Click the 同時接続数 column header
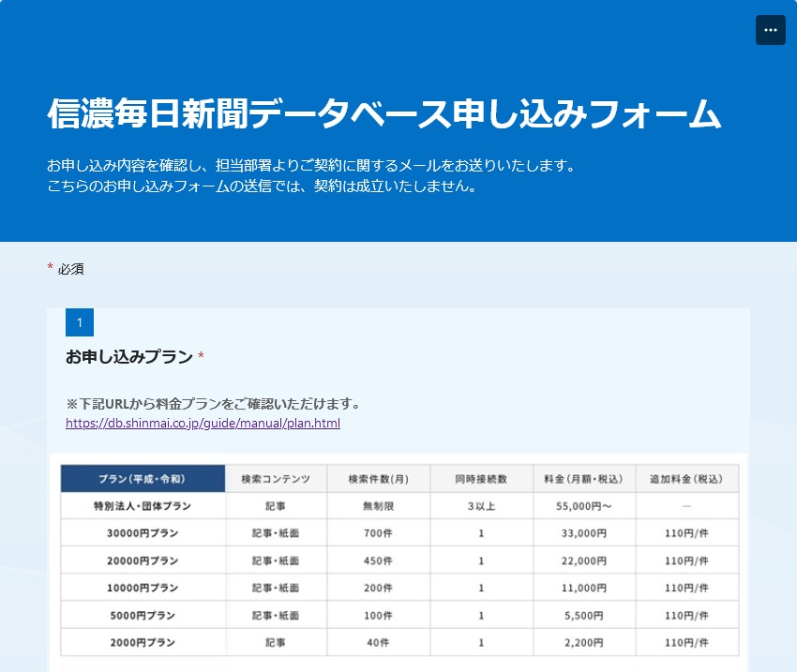The height and width of the screenshot is (672, 797). pos(481,479)
